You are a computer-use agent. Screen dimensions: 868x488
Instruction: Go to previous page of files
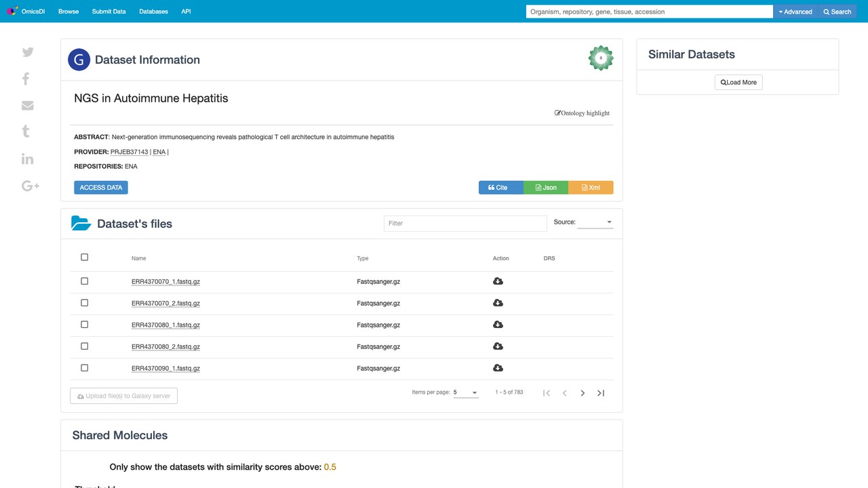564,393
